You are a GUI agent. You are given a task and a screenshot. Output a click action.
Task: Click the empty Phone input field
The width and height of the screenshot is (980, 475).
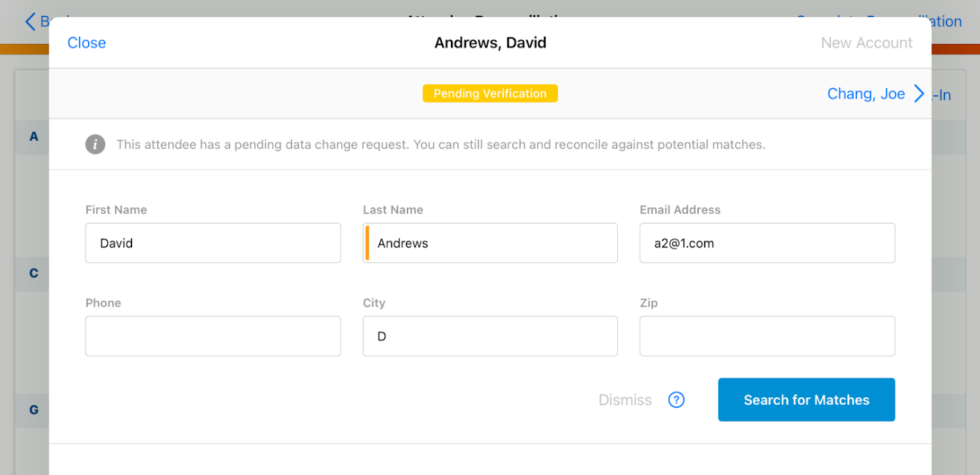coord(213,336)
